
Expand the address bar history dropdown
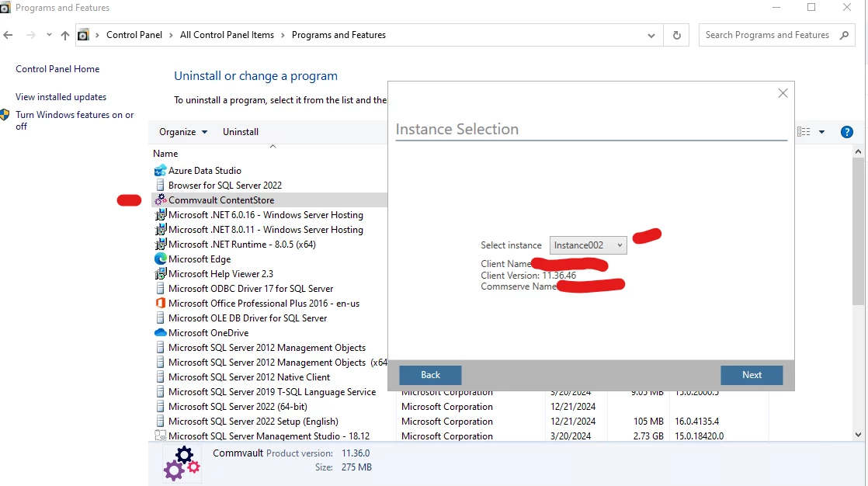click(651, 35)
